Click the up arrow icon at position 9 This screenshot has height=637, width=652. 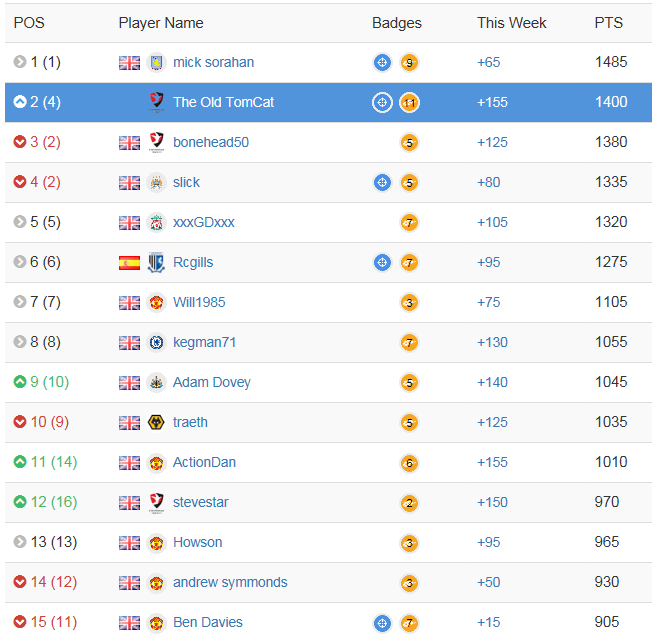coord(20,382)
